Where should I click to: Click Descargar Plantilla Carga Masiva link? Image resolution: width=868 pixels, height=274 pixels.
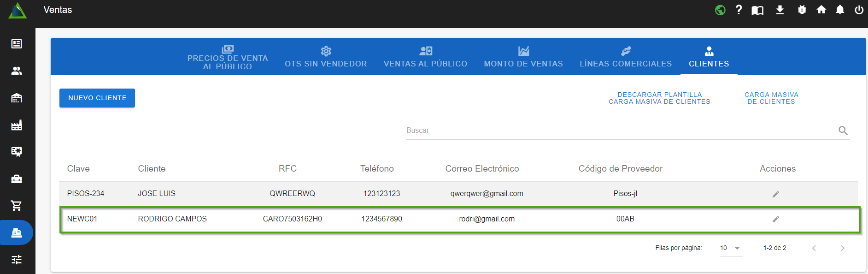(x=659, y=98)
